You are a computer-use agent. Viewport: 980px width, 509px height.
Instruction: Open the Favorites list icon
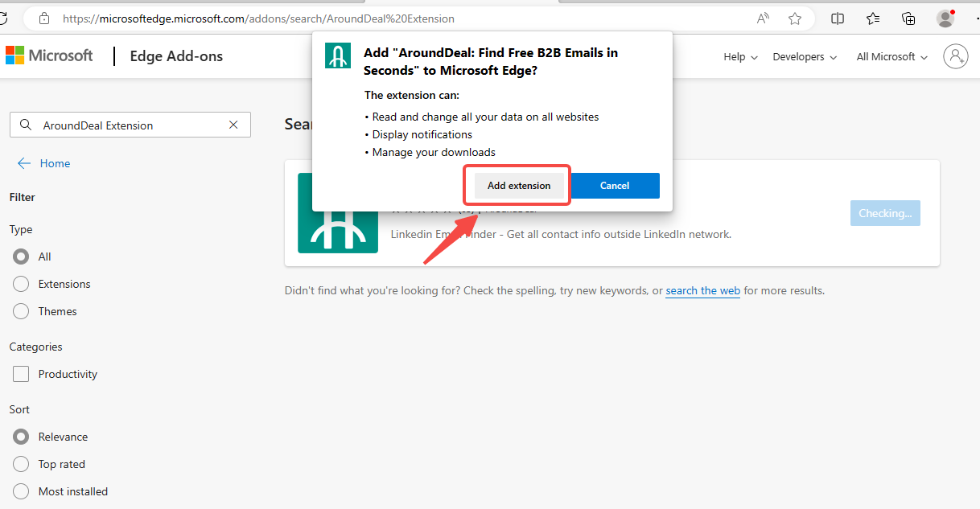coord(873,18)
